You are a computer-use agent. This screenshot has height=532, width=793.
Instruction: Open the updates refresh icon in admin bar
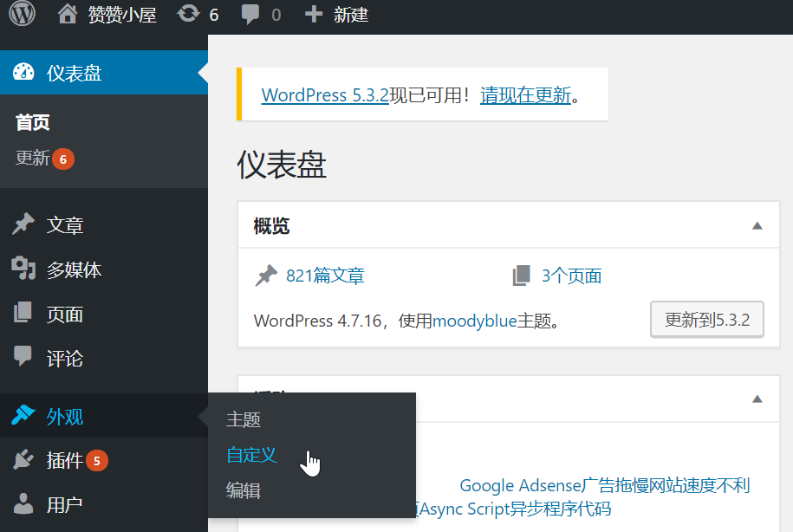[x=188, y=14]
